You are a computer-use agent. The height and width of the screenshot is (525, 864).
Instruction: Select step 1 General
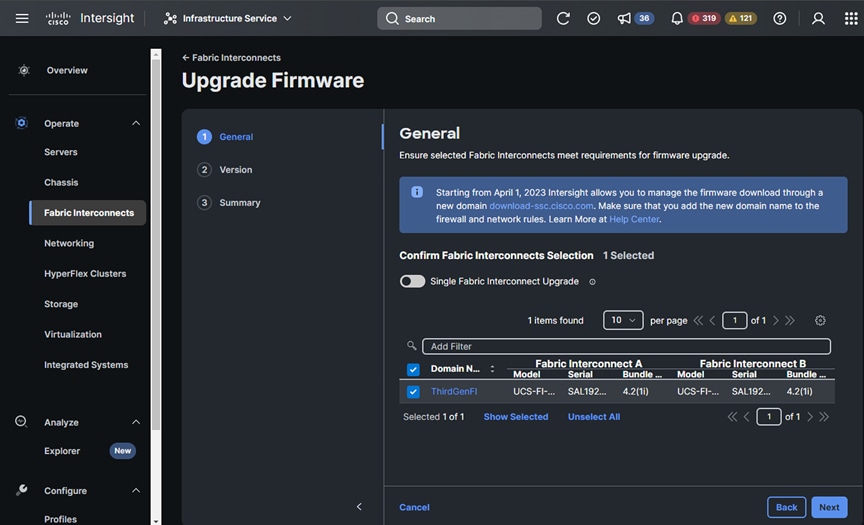(225, 137)
